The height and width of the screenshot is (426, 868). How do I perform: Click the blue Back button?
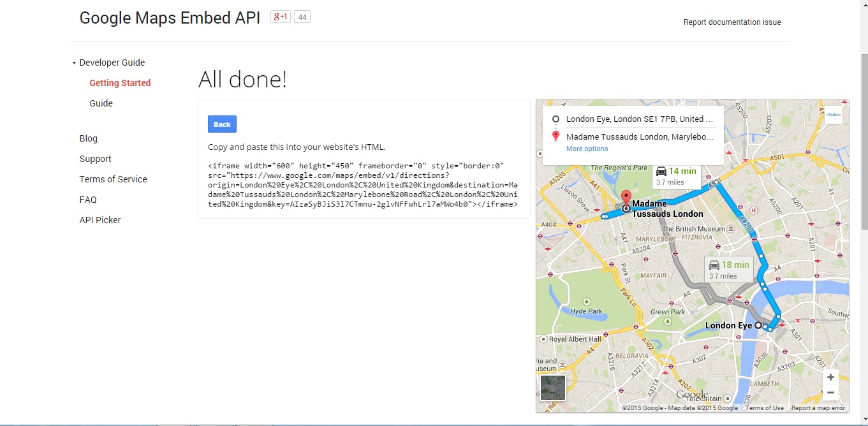click(222, 124)
